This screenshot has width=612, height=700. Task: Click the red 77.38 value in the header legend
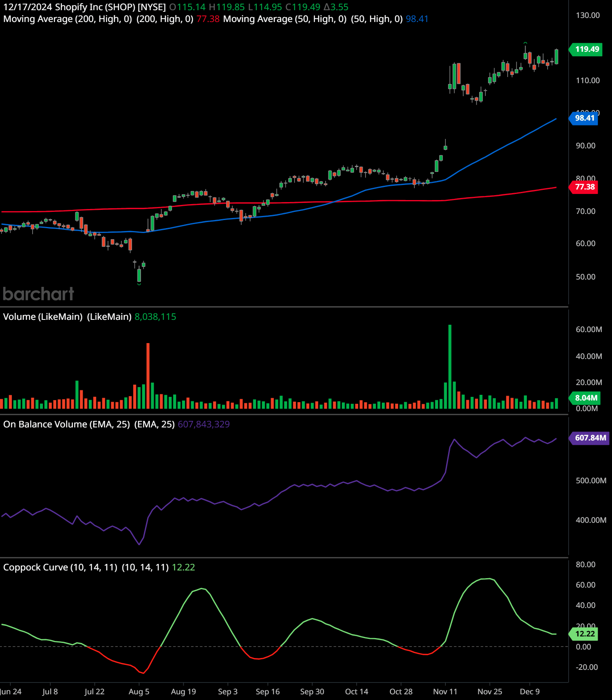coord(208,19)
